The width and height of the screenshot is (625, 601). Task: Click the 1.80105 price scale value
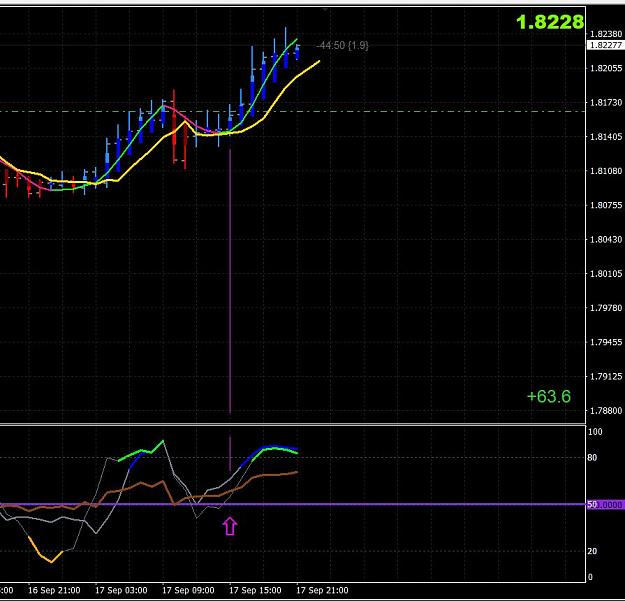pos(605,273)
